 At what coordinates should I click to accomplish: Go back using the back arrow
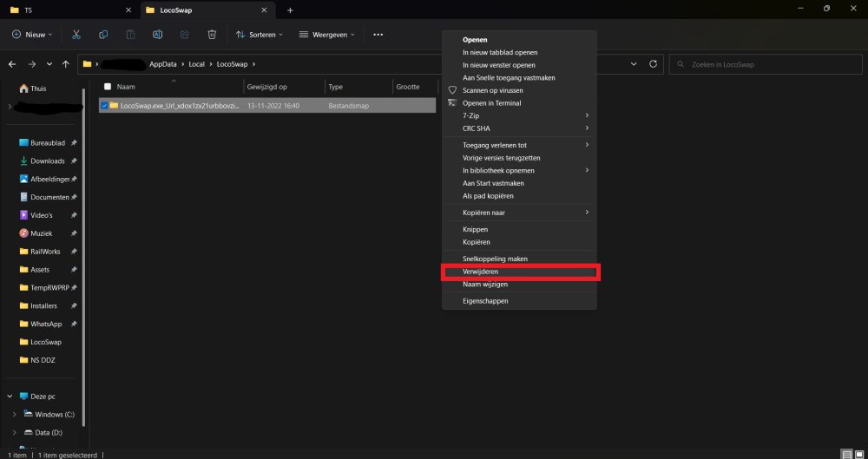tap(12, 64)
